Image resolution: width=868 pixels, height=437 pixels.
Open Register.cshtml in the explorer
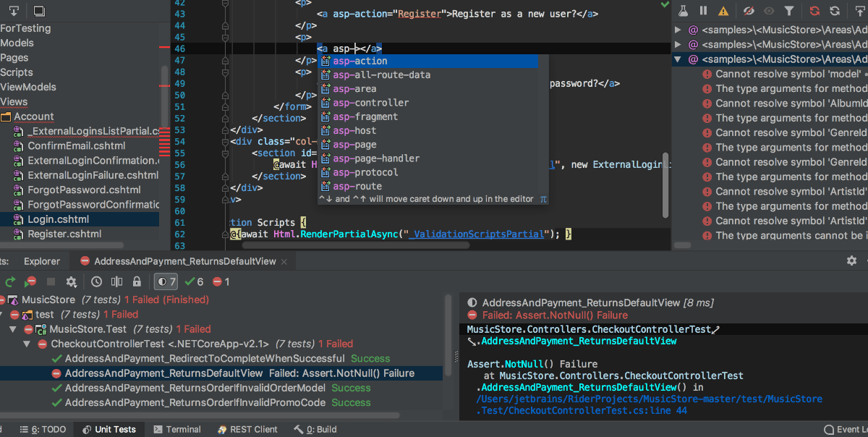tap(64, 234)
